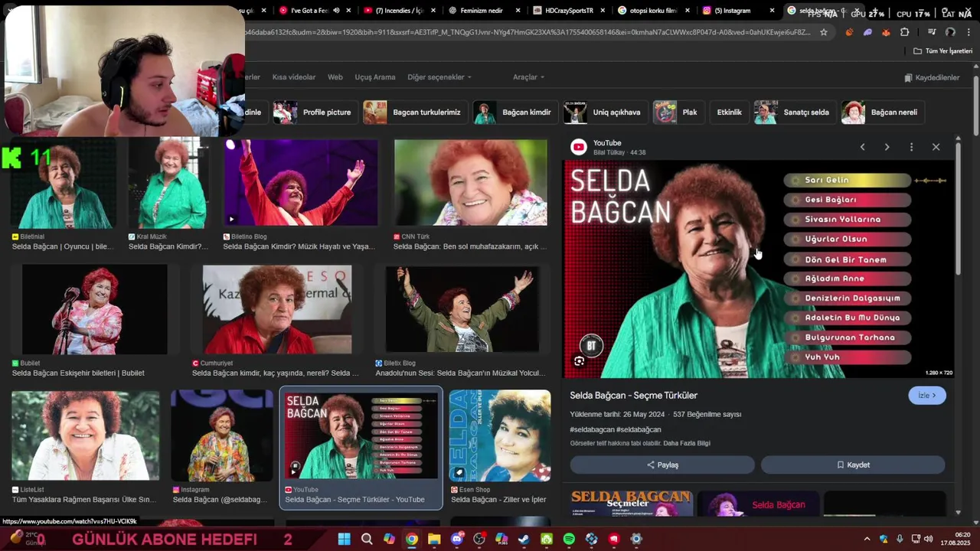Select Bağcan nereli filter chip

pos(882,112)
